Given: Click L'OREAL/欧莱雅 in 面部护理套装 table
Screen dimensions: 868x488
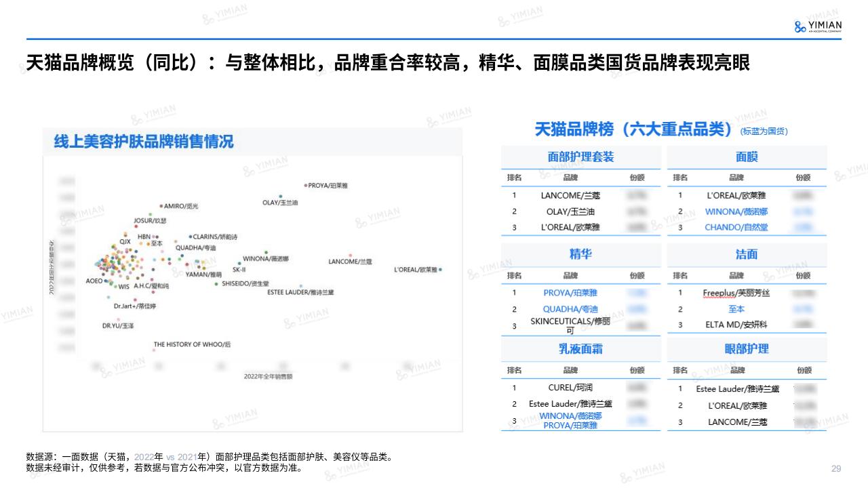Looking at the screenshot, I should click(570, 227).
